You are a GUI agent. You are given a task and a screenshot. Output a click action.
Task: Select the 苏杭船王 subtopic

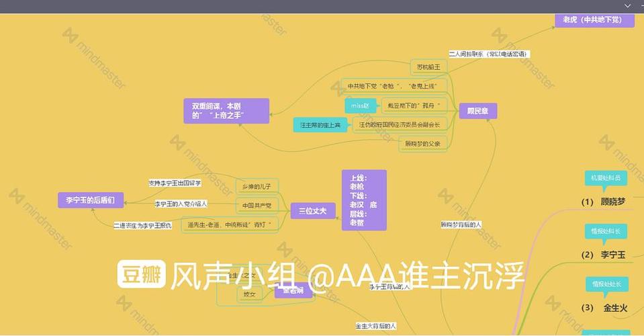(428, 67)
